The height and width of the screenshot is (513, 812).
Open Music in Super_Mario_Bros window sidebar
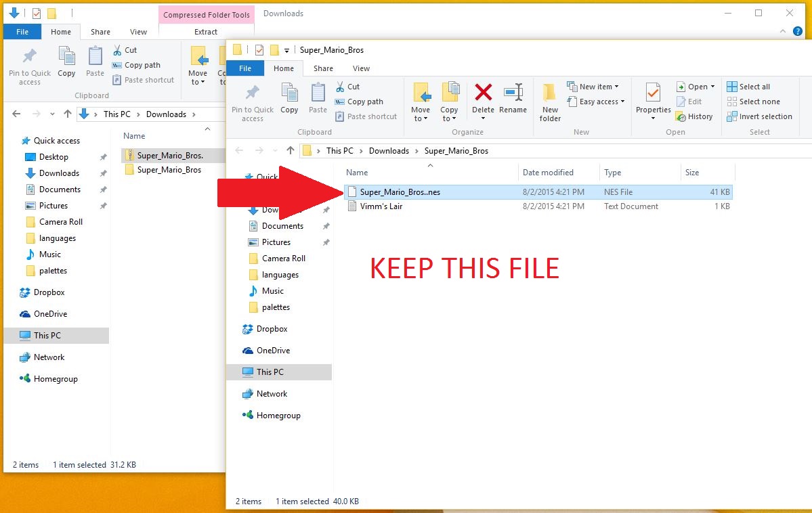[272, 291]
